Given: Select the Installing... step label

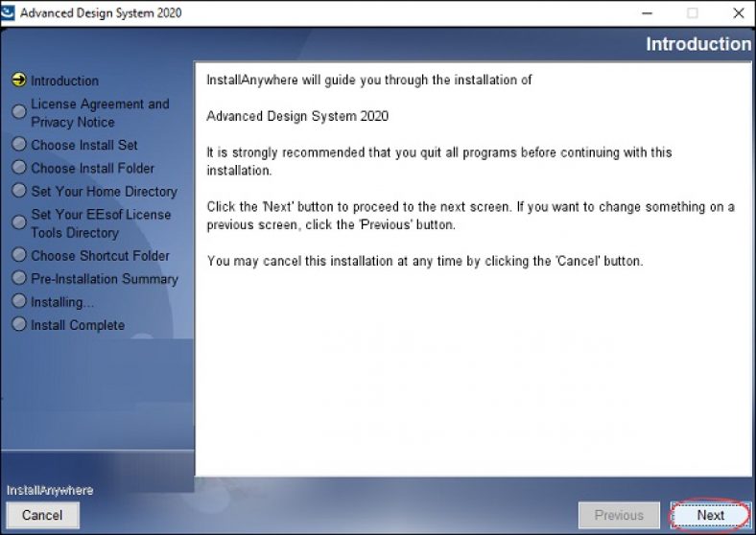Looking at the screenshot, I should pos(62,302).
